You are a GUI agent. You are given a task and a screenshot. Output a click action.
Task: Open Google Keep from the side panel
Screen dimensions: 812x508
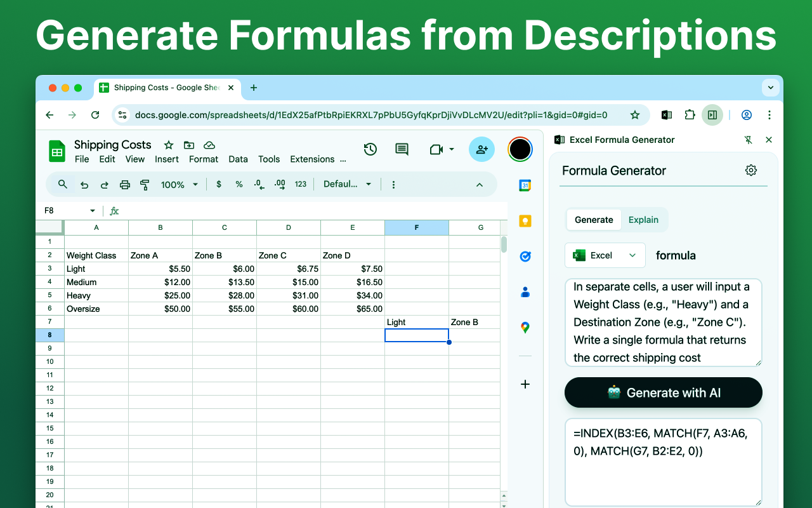coord(525,220)
